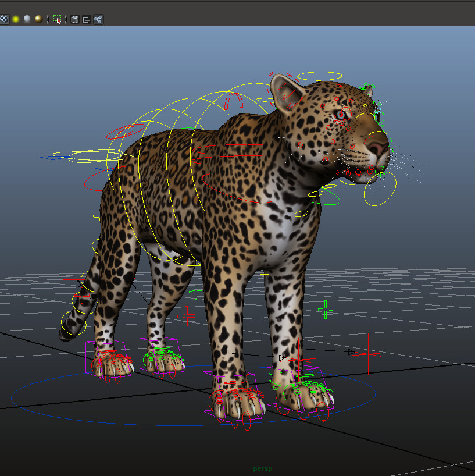Screen dimensions: 475x476
Task: Activate the marquee selection tool icon
Action: tap(58, 19)
